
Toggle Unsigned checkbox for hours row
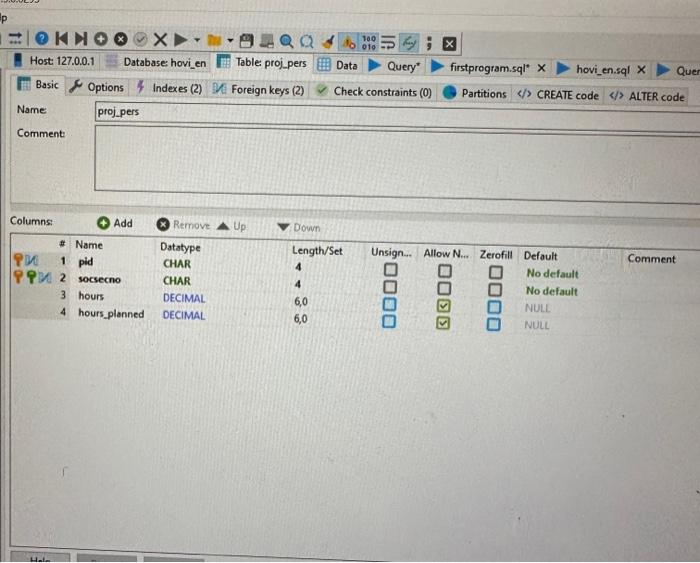pos(389,304)
